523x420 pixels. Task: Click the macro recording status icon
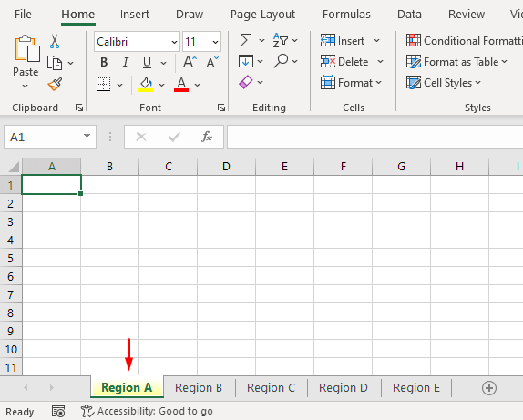coord(58,411)
